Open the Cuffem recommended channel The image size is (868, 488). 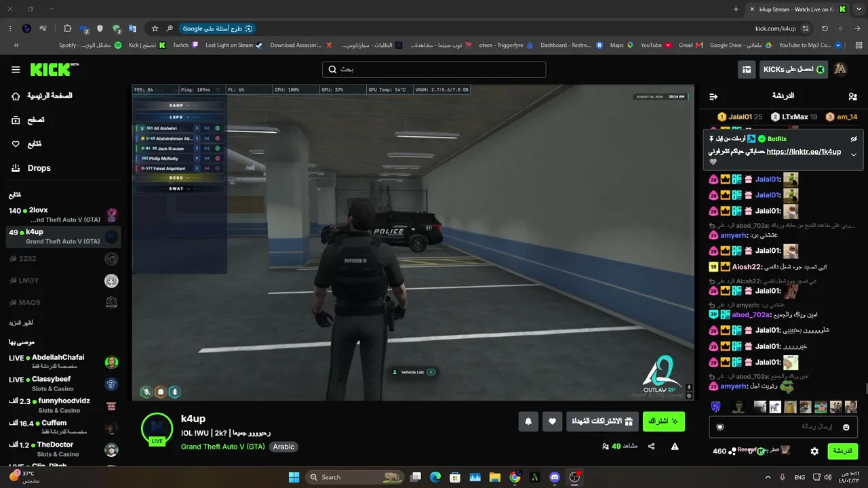(x=64, y=427)
